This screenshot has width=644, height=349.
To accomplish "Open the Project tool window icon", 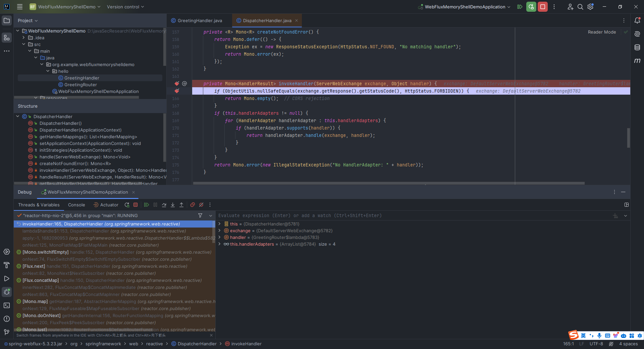I will 7,20.
